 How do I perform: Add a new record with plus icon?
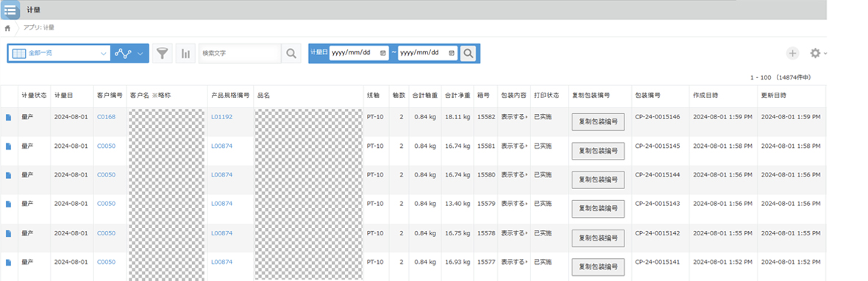793,53
